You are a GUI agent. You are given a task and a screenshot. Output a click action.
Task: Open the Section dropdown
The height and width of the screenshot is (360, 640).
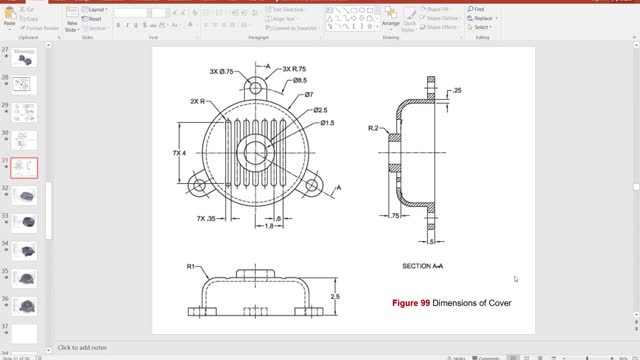click(x=95, y=28)
